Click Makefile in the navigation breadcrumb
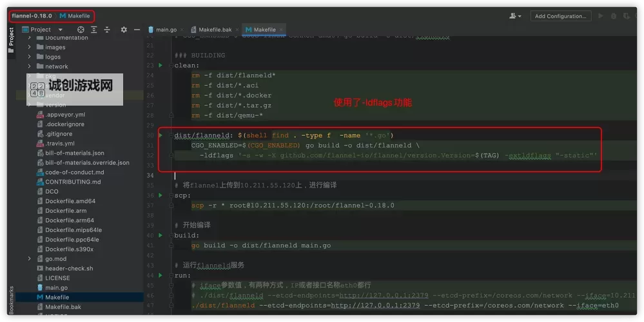The width and height of the screenshot is (644, 322). pyautogui.click(x=75, y=16)
